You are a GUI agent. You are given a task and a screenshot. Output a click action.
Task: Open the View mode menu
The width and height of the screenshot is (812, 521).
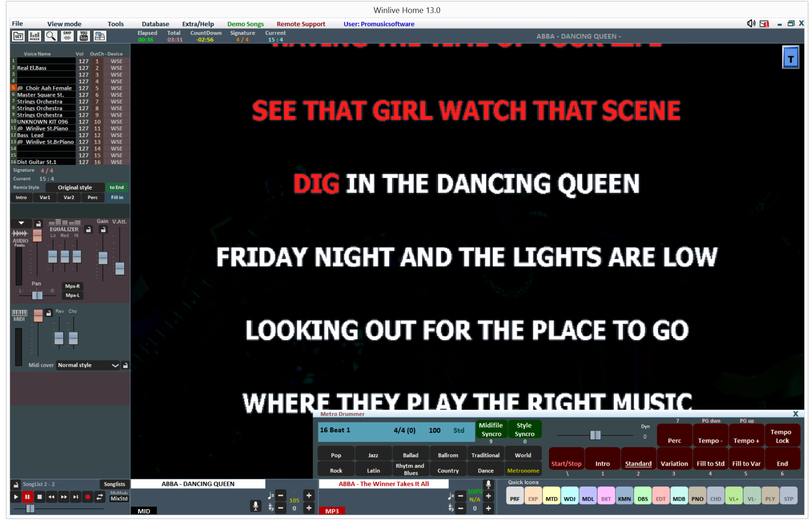pos(64,24)
